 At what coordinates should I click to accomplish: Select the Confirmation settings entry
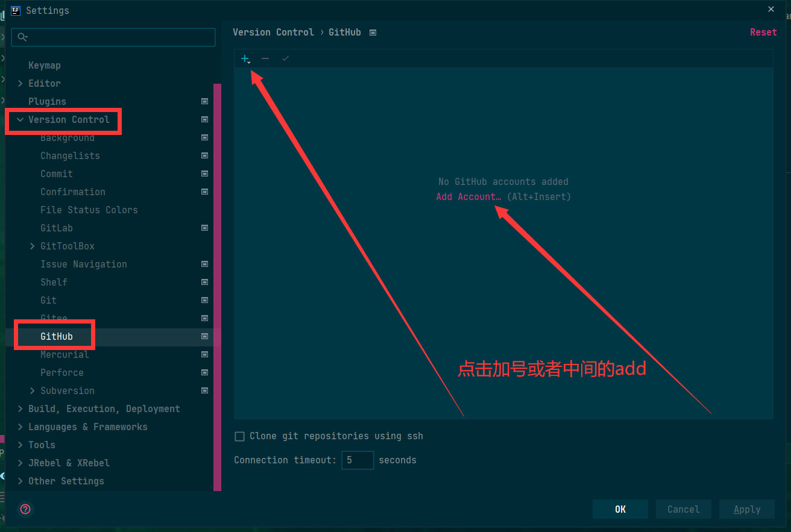tap(73, 192)
